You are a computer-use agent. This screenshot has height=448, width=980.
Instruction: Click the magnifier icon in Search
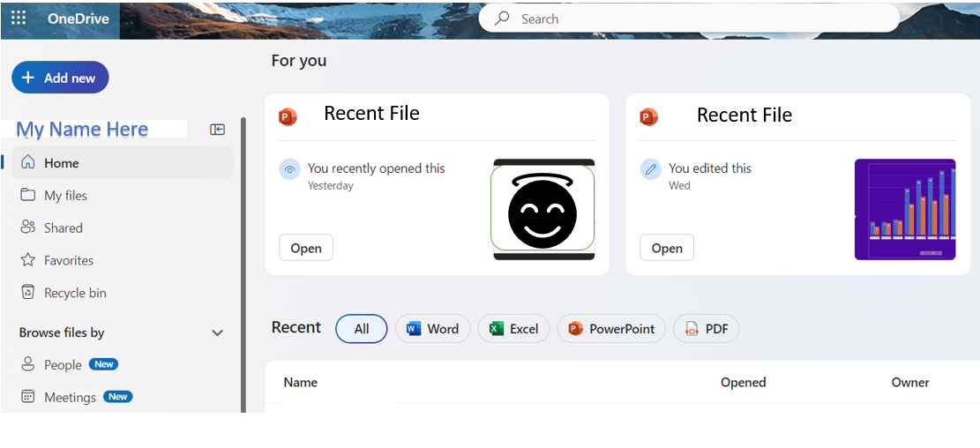502,19
